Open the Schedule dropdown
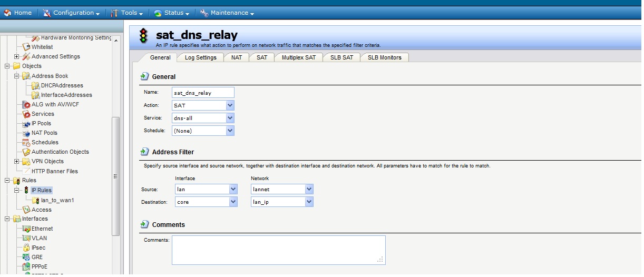644x277 pixels. (x=203, y=131)
